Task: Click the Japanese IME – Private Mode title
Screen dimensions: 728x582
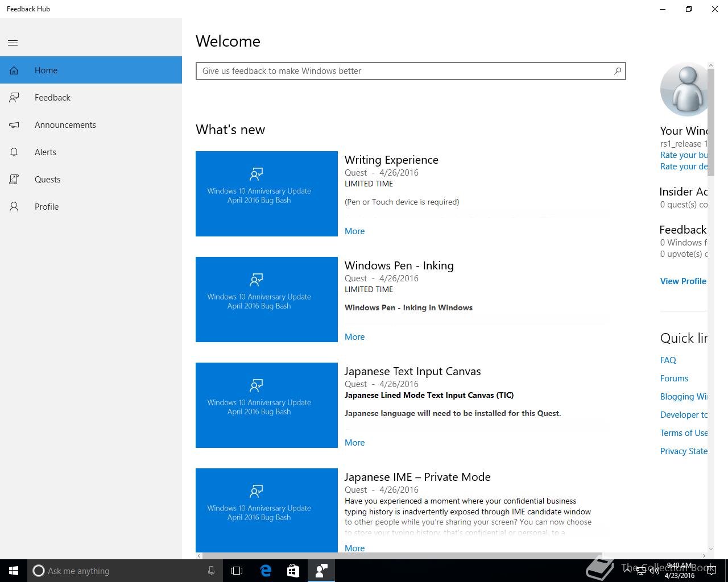Action: point(417,477)
